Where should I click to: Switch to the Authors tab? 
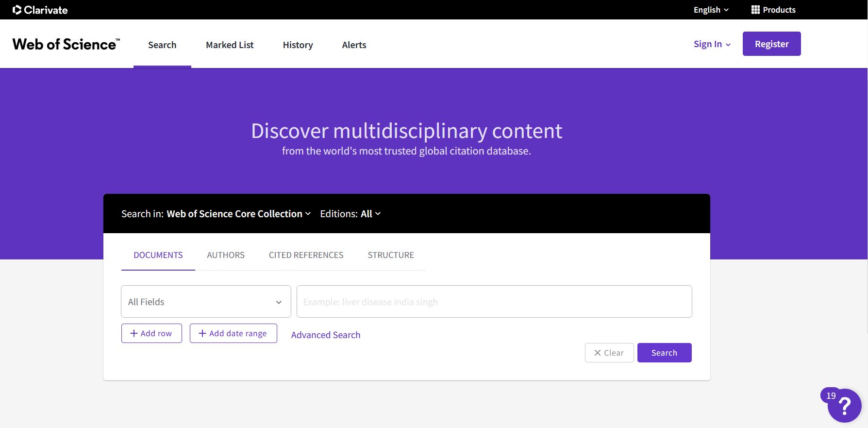[x=226, y=255]
